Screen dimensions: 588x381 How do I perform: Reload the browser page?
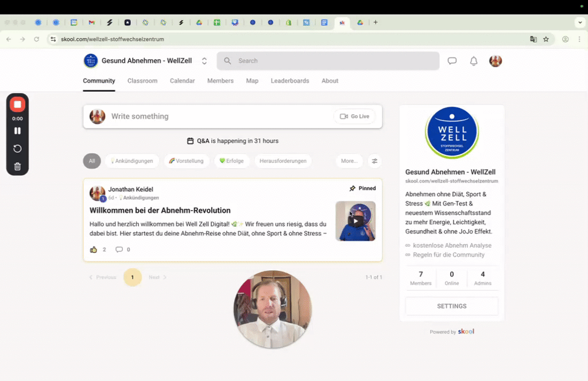pos(36,40)
